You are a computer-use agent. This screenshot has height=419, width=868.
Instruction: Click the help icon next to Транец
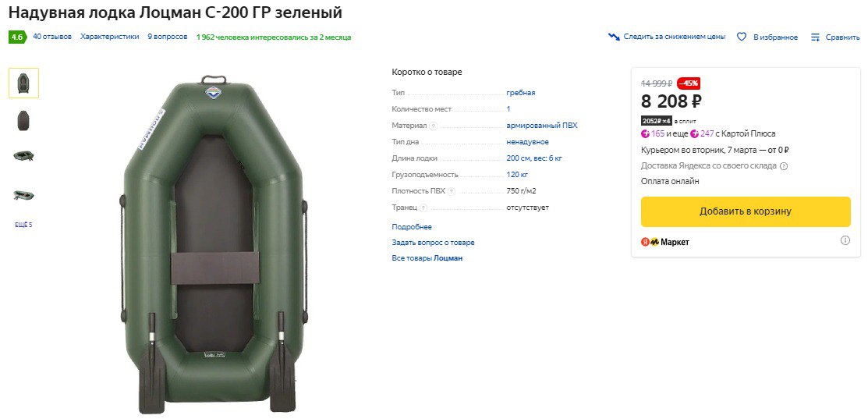pyautogui.click(x=423, y=208)
